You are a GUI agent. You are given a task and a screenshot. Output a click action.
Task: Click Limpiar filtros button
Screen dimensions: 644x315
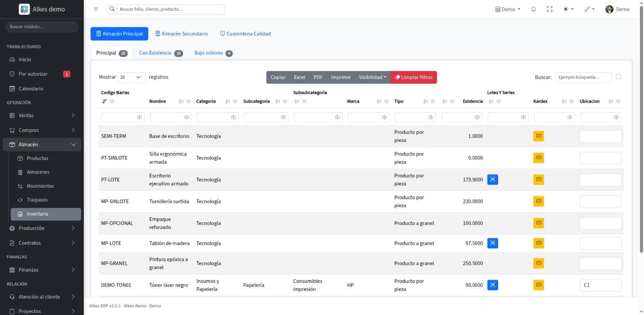coord(414,77)
